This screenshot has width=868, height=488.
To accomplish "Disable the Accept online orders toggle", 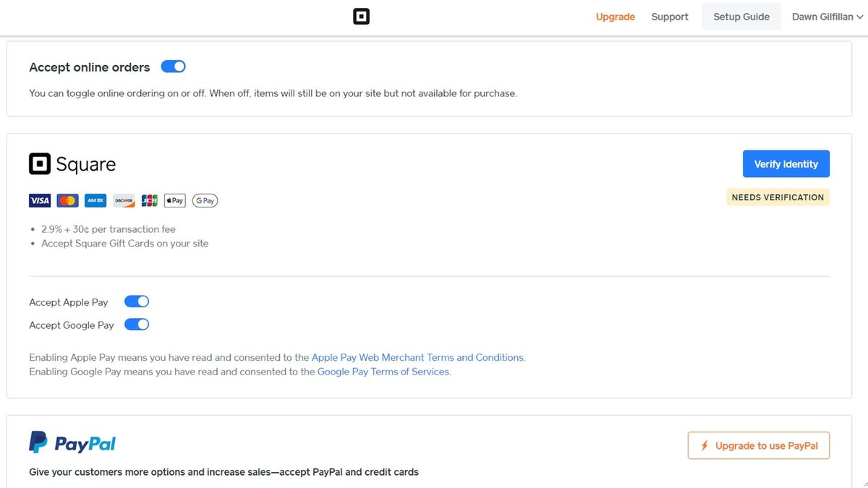I will click(173, 66).
